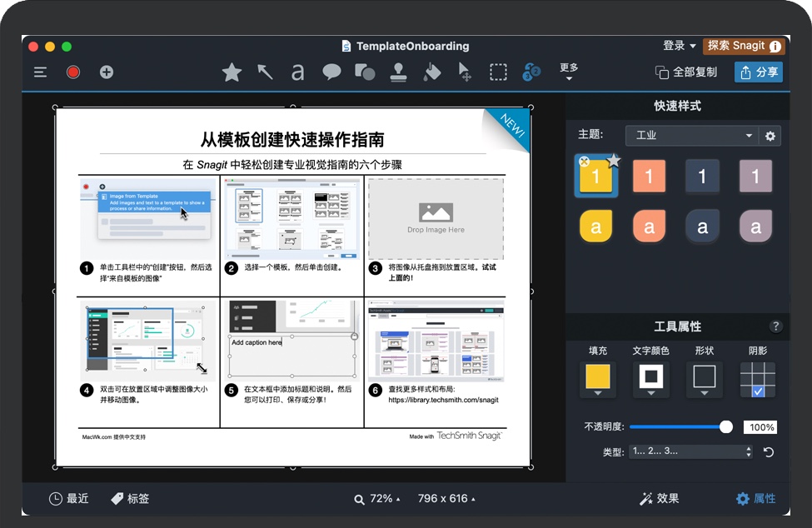The height and width of the screenshot is (528, 812).
Task: Click the red Capture record button
Action: pyautogui.click(x=73, y=72)
